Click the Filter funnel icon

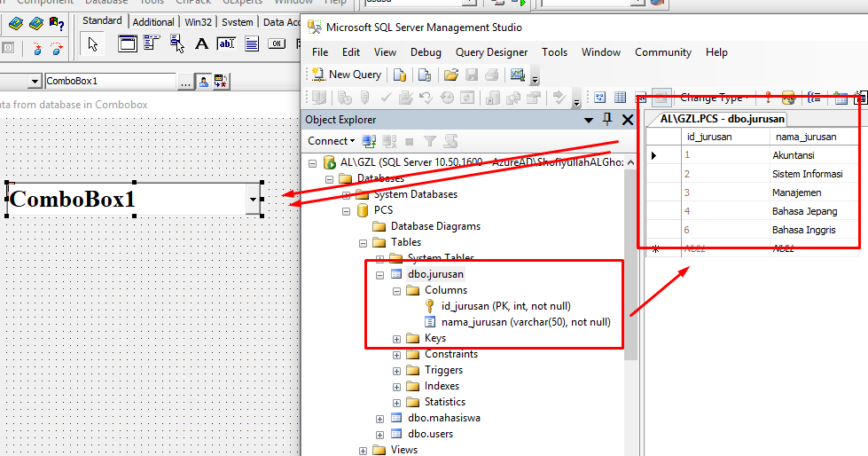click(430, 141)
